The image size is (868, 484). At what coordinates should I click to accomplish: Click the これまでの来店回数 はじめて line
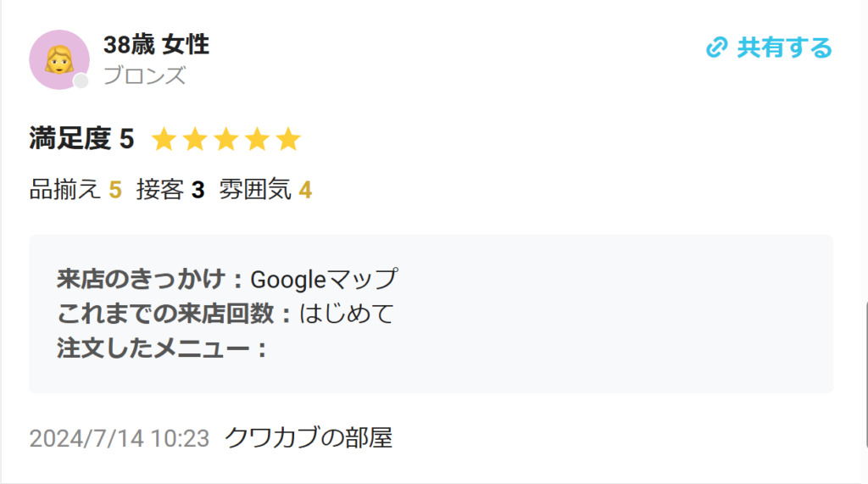pyautogui.click(x=225, y=314)
